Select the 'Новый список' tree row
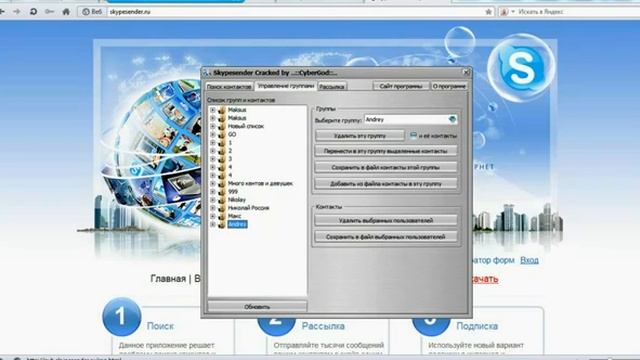640x360 pixels. pyautogui.click(x=246, y=126)
